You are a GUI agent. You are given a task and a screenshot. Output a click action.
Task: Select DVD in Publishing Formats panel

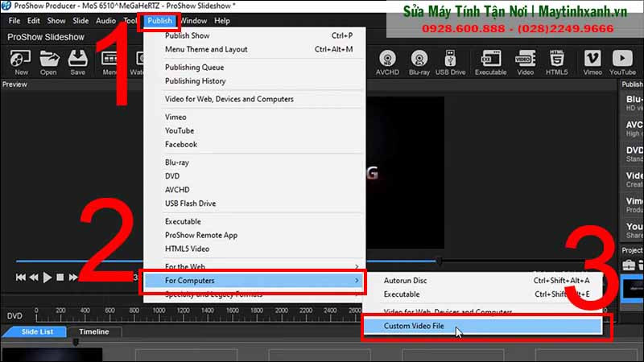(633, 154)
